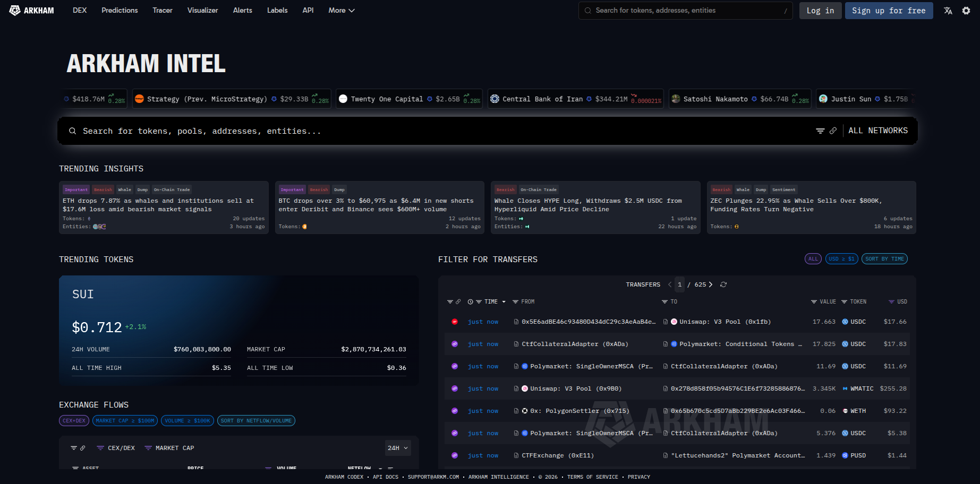The height and width of the screenshot is (484, 980).
Task: Click contract icon beside 0x5E6adBE46c address
Action: [516, 322]
